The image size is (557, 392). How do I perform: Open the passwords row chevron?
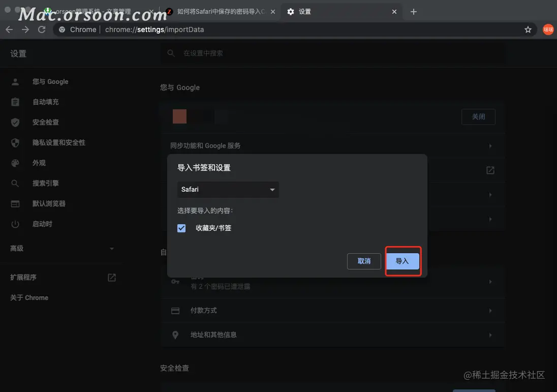point(490,282)
